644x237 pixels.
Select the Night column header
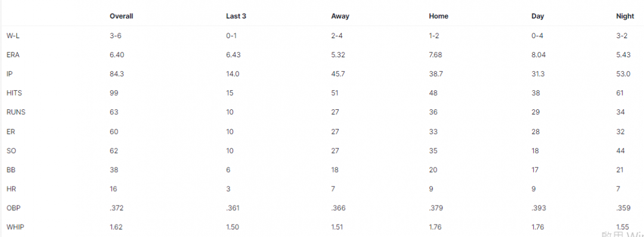(x=625, y=17)
